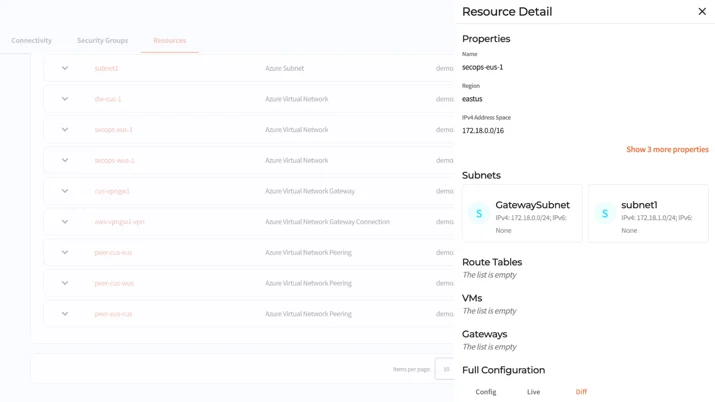Expand the secops-wus-1 row chevron
The width and height of the screenshot is (715, 402).
pyautogui.click(x=65, y=160)
